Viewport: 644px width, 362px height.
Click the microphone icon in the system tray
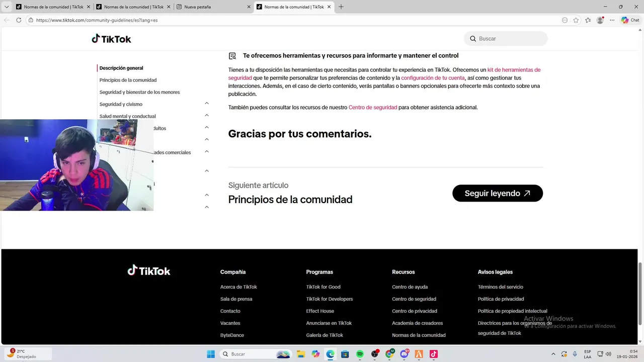pyautogui.click(x=575, y=354)
